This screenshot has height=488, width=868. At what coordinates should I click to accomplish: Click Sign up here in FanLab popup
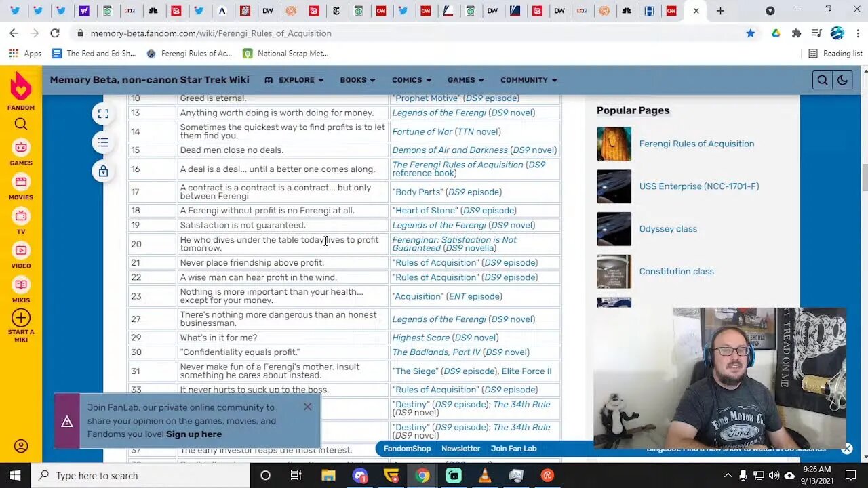(194, 434)
